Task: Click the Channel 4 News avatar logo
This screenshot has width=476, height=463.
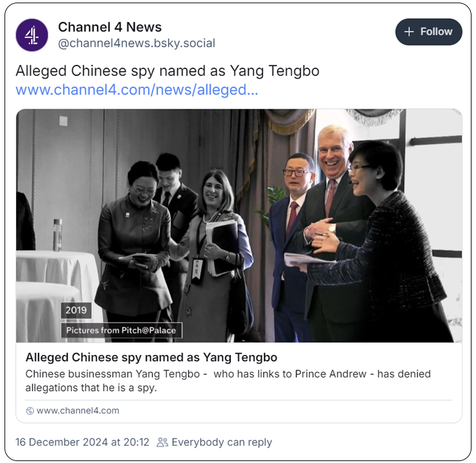Action: click(32, 35)
